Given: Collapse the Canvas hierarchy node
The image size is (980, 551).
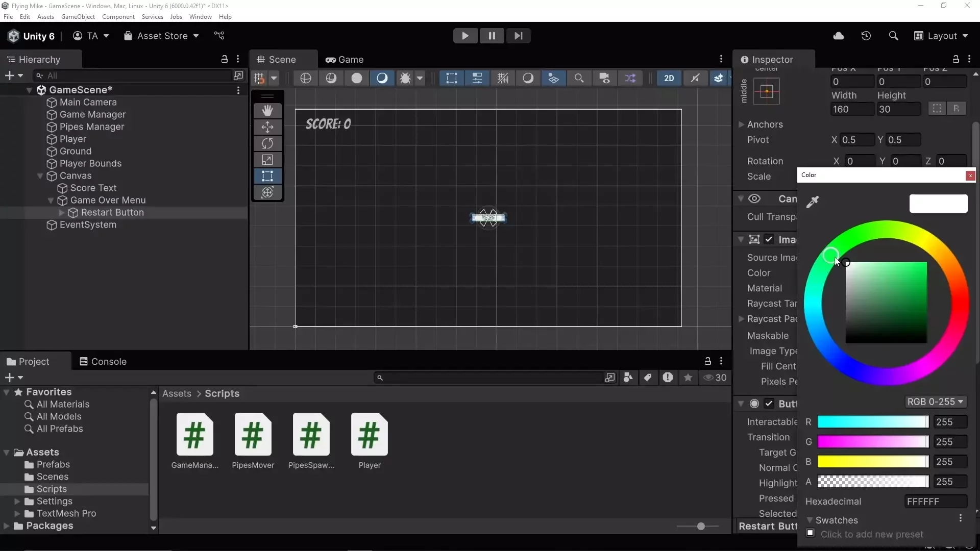Looking at the screenshot, I should click(40, 176).
